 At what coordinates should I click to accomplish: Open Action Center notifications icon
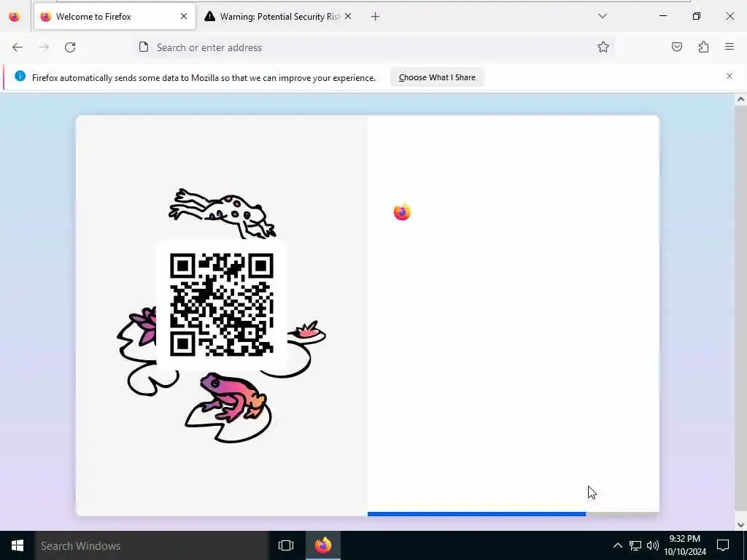coord(723,545)
